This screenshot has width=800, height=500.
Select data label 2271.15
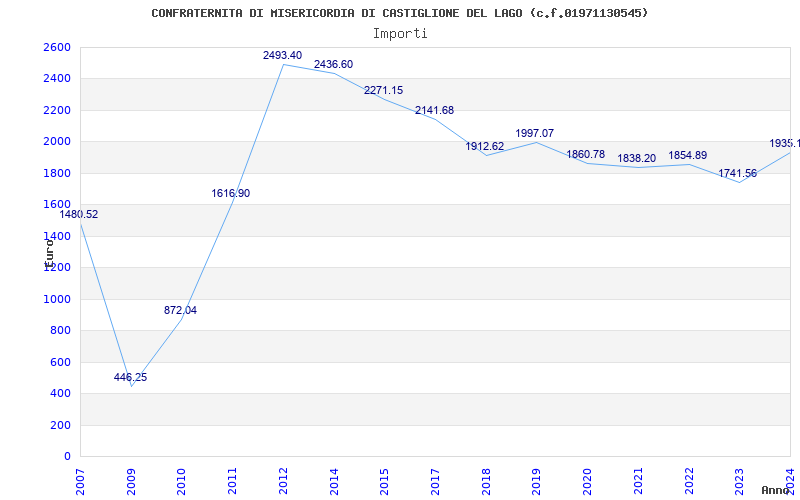[x=383, y=90]
